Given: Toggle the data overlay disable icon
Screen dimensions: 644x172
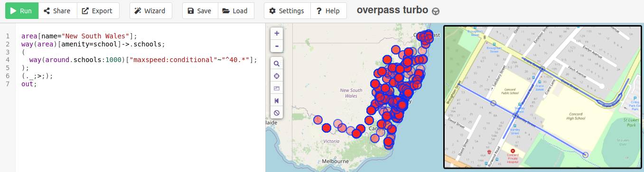Looking at the screenshot, I should pos(277,113).
